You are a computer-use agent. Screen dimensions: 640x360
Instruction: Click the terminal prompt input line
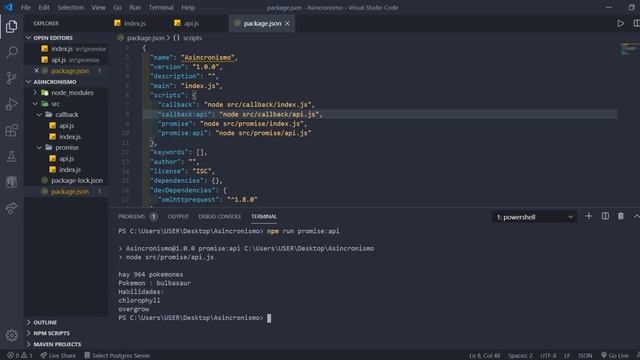click(194, 318)
